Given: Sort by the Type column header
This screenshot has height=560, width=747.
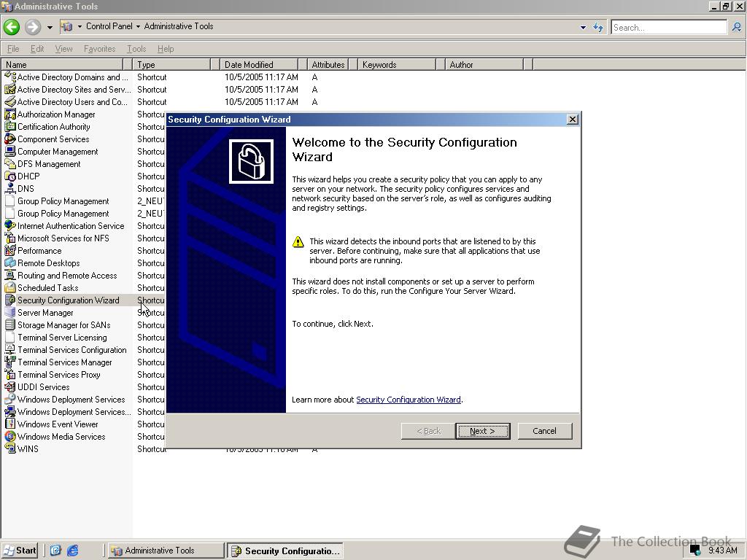Looking at the screenshot, I should pos(172,64).
